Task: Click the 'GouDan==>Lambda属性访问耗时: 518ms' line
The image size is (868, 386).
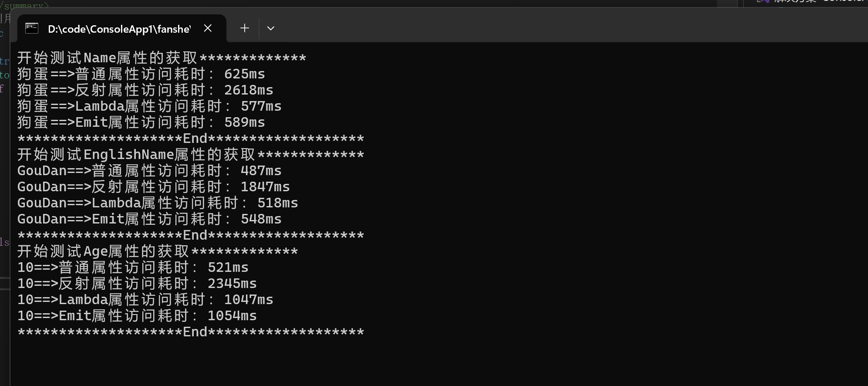Action: pyautogui.click(x=158, y=203)
